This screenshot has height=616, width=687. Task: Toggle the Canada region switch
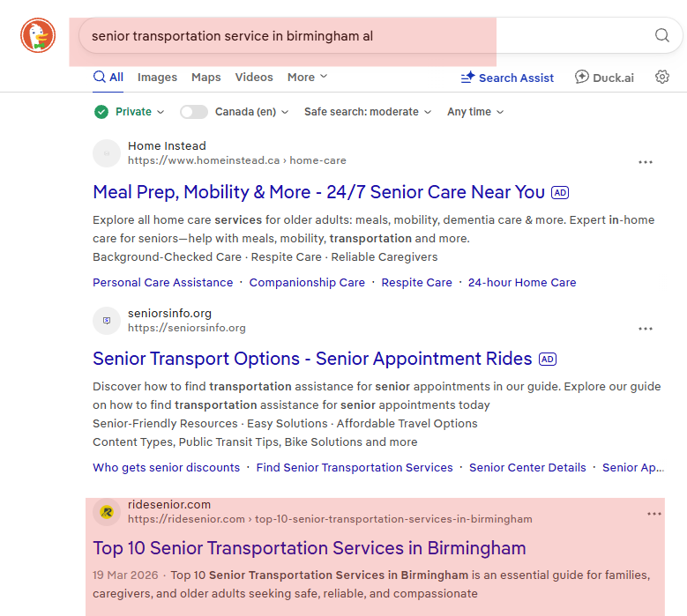(x=194, y=112)
